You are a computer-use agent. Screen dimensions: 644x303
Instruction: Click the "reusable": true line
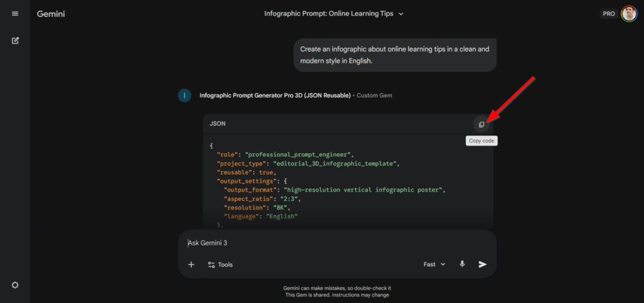[x=247, y=172]
